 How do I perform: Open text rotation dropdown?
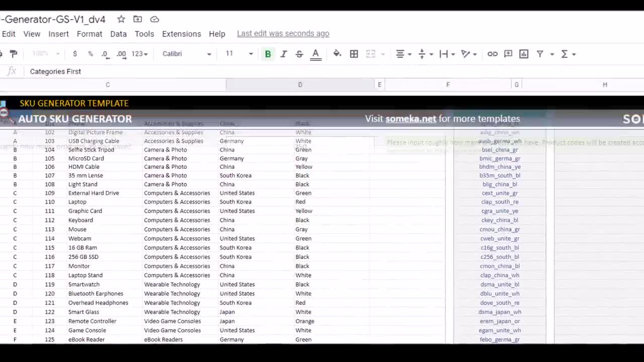(x=468, y=54)
